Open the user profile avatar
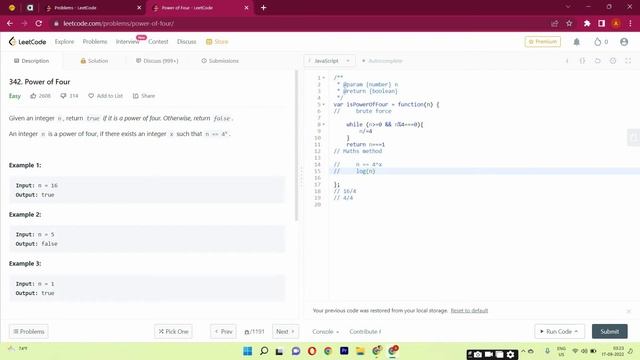 624,42
